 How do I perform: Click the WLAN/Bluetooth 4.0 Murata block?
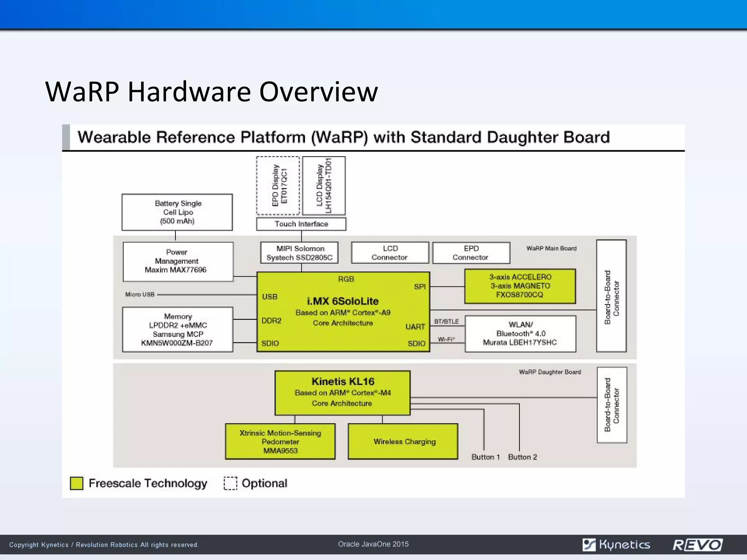520,334
